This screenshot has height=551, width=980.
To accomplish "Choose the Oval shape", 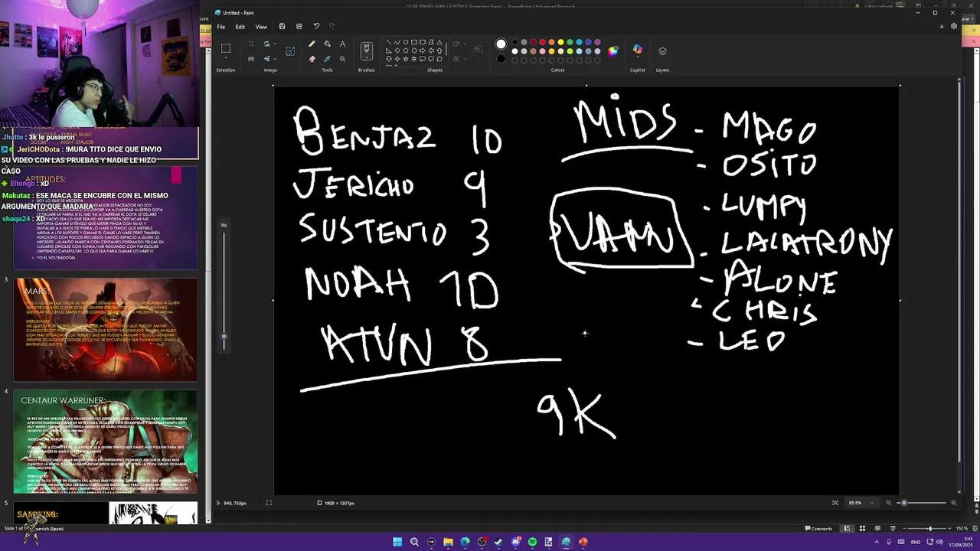I will 406,42.
